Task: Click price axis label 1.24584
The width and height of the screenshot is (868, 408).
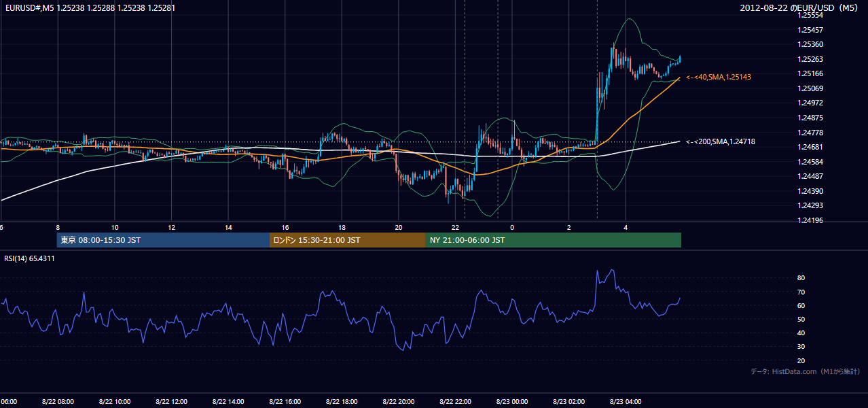Action: pos(810,162)
